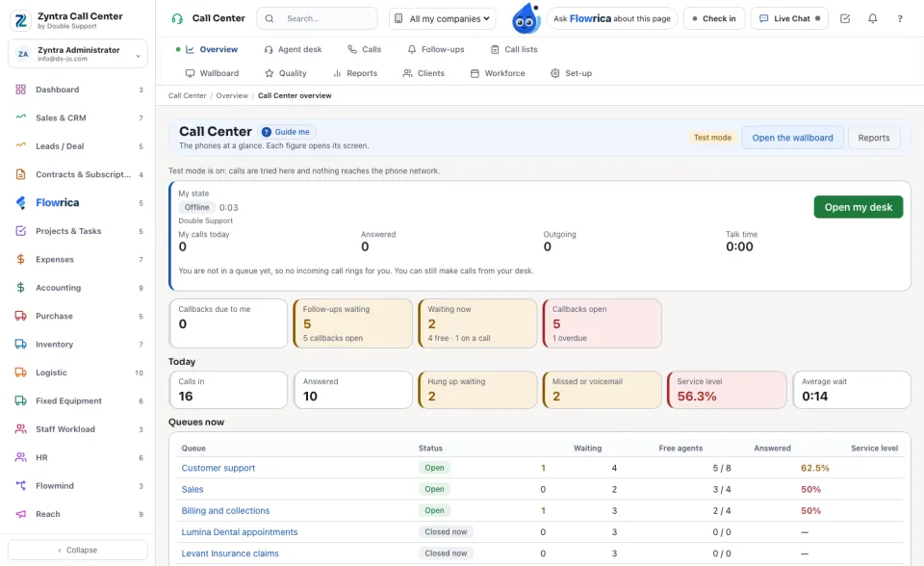This screenshot has width=924, height=566.
Task: Open the Quality tab
Action: 286,73
